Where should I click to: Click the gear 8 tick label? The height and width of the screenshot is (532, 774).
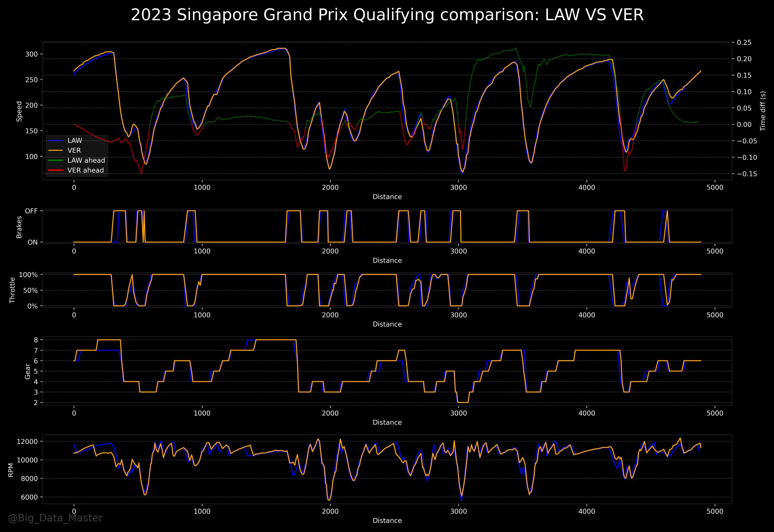click(36, 340)
